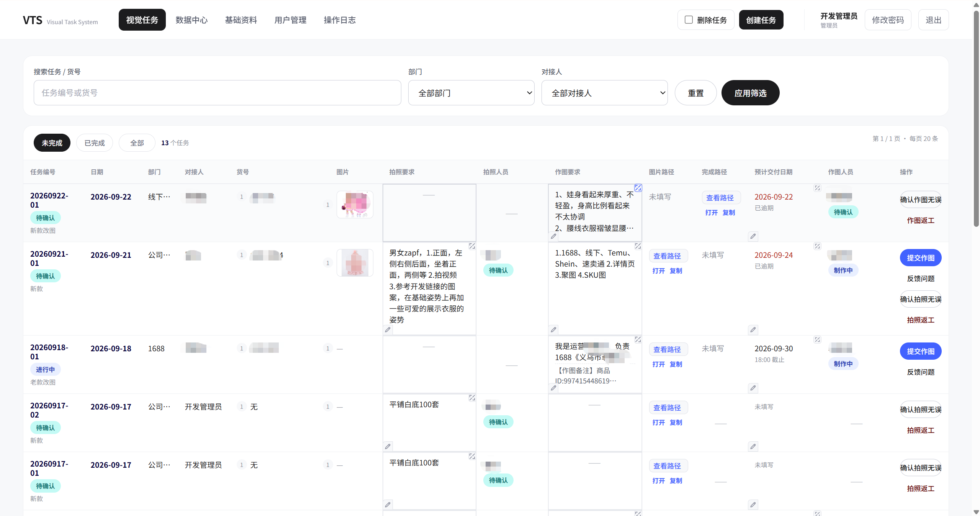Open 基础资料 menu
Viewport: 980px width, 516px height.
coord(241,20)
